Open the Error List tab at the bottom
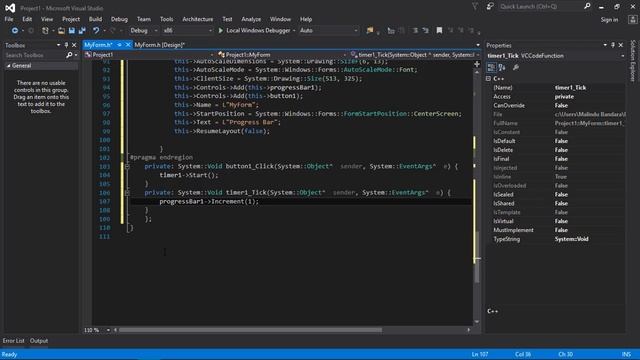The width and height of the screenshot is (640, 360). tap(13, 341)
